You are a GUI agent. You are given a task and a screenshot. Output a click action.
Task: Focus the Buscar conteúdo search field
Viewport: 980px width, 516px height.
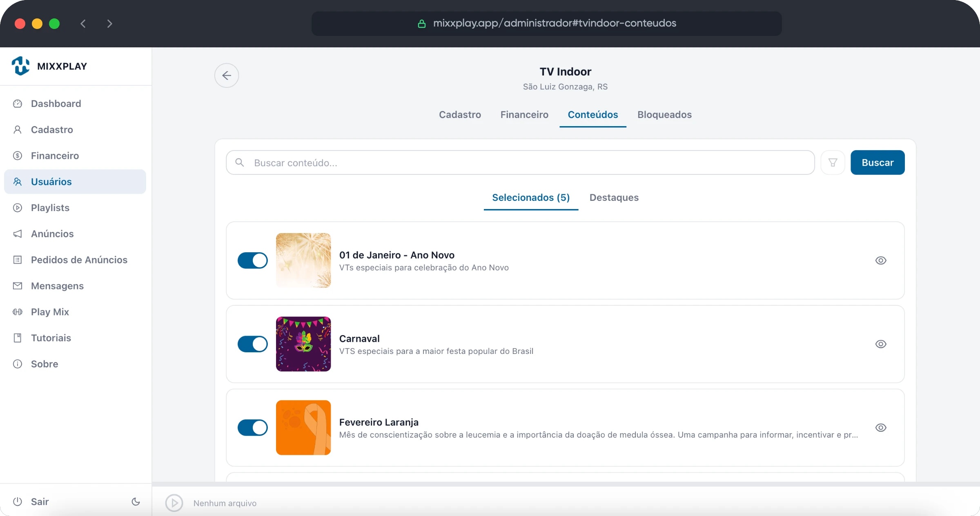pos(520,162)
